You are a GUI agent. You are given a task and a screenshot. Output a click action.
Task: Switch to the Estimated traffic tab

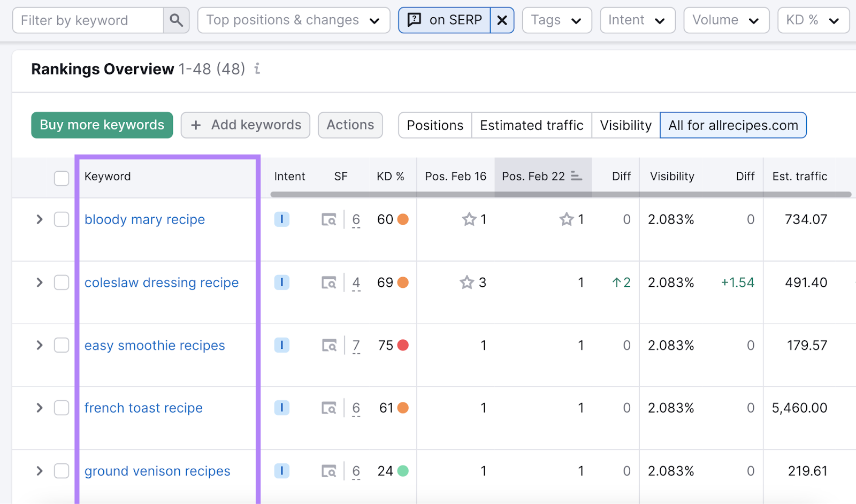[531, 125]
